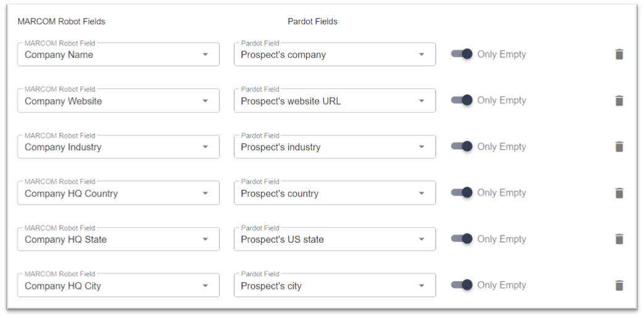Expand the Prospect's website URL dropdown
Viewport: 644px width, 318px height.
(335, 100)
